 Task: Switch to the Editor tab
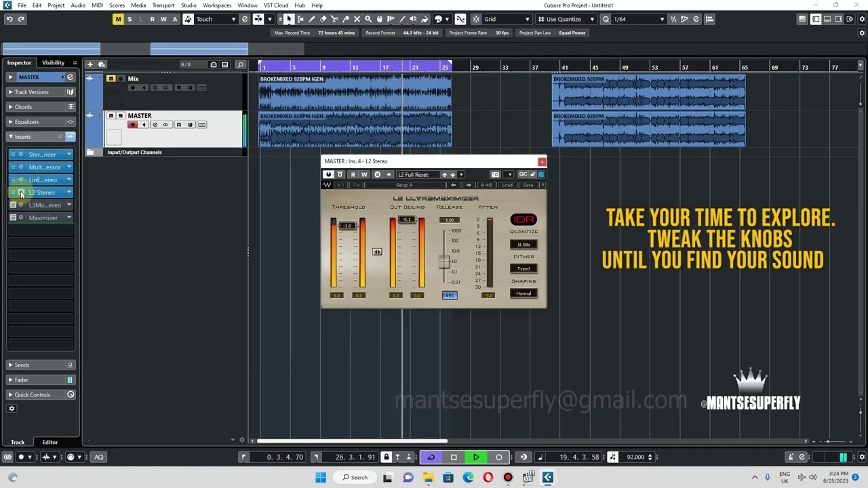tap(50, 442)
